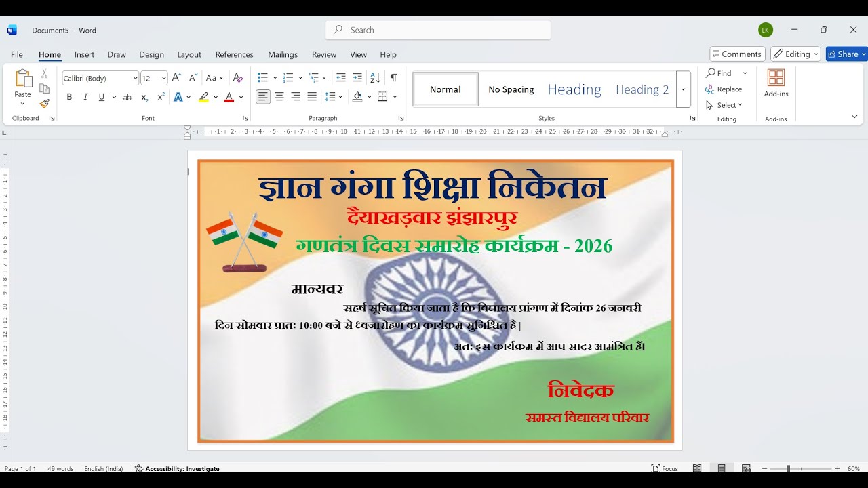The image size is (868, 488).
Task: Toggle bold formatting
Action: (69, 97)
